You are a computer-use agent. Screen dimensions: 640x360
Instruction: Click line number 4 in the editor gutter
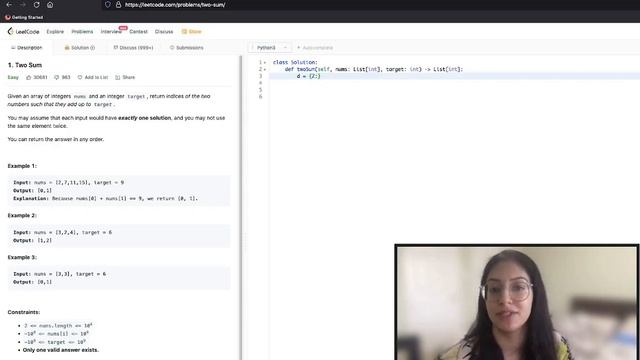pyautogui.click(x=260, y=83)
